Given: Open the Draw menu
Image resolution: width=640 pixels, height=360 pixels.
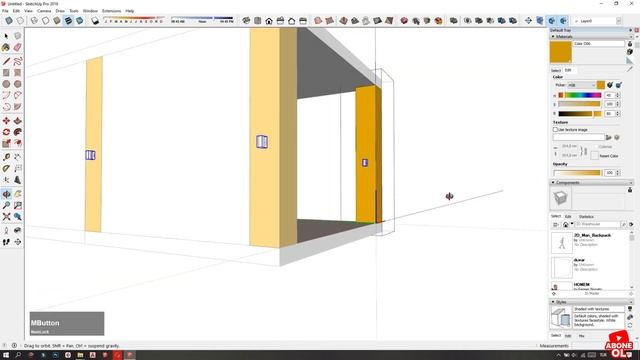Looking at the screenshot, I should (60, 11).
